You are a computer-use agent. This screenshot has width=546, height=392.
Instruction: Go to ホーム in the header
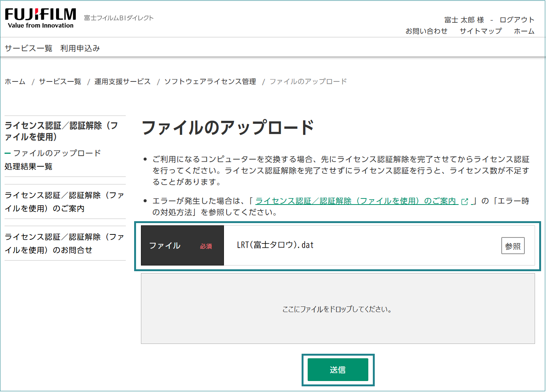click(x=524, y=31)
